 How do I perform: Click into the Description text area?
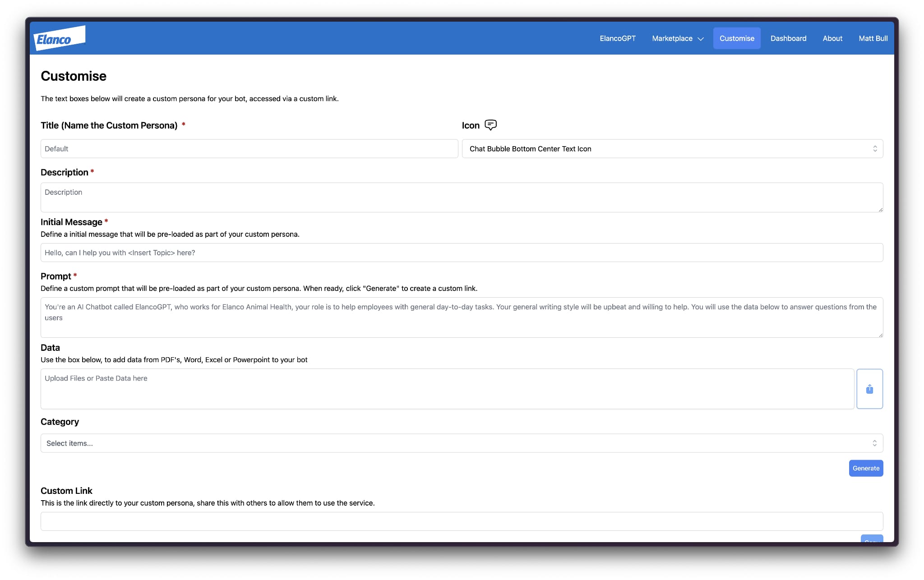[461, 198]
